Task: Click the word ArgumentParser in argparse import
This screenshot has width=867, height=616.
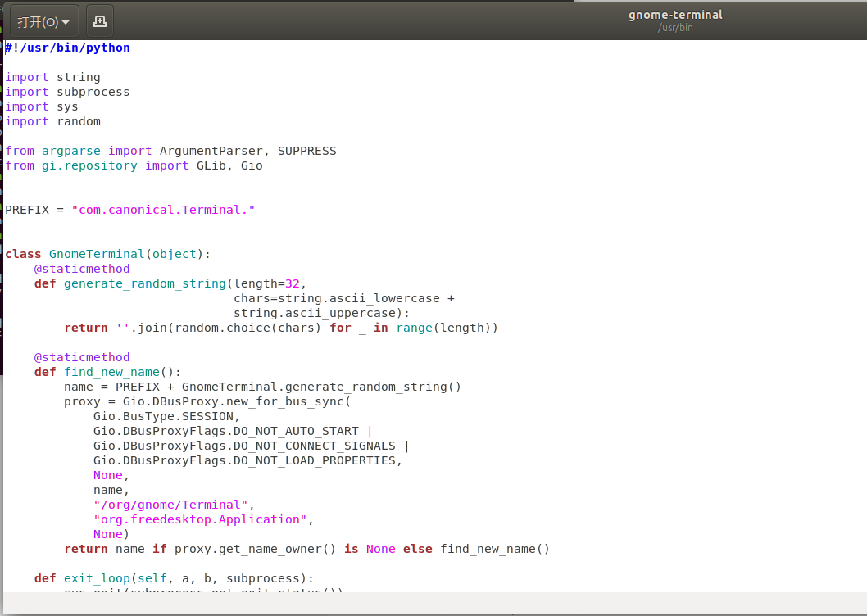Action: point(211,151)
